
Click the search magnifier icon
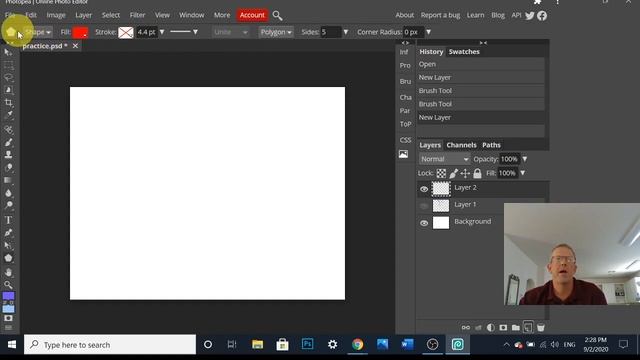(278, 16)
